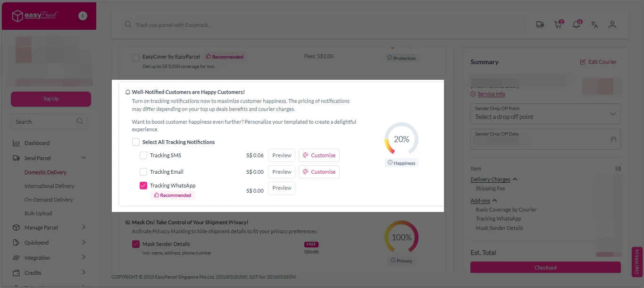
Task: Select International Delivery menu item
Action: (50, 186)
